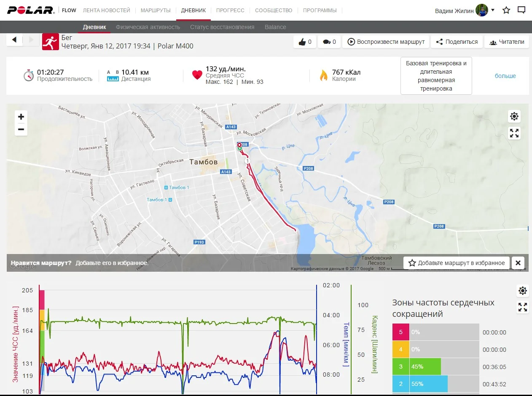Open the Прогресс menu item
This screenshot has width=532, height=396.
point(230,10)
